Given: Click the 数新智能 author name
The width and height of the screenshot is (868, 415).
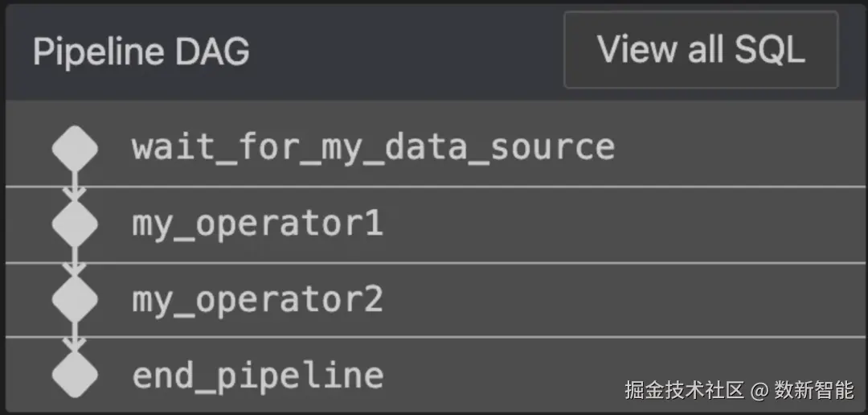Looking at the screenshot, I should click(x=814, y=391).
